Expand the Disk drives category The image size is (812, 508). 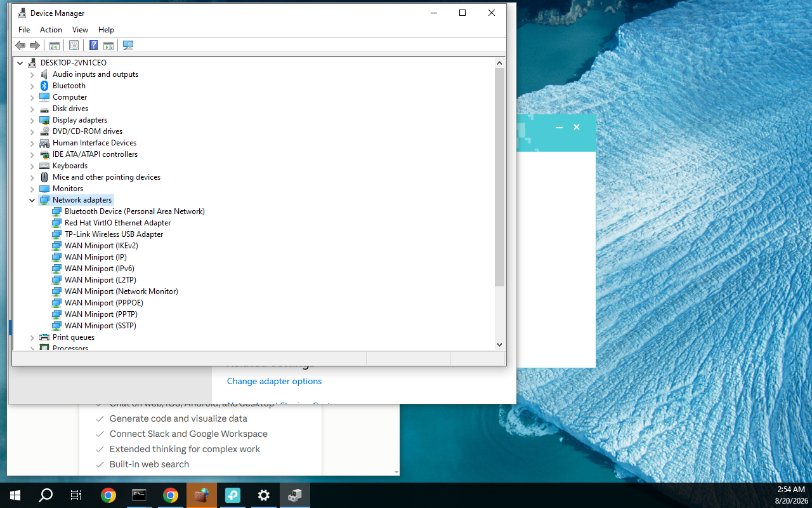tap(32, 109)
